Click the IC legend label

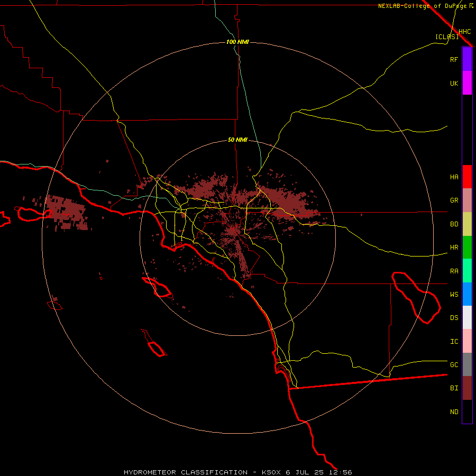[454, 342]
